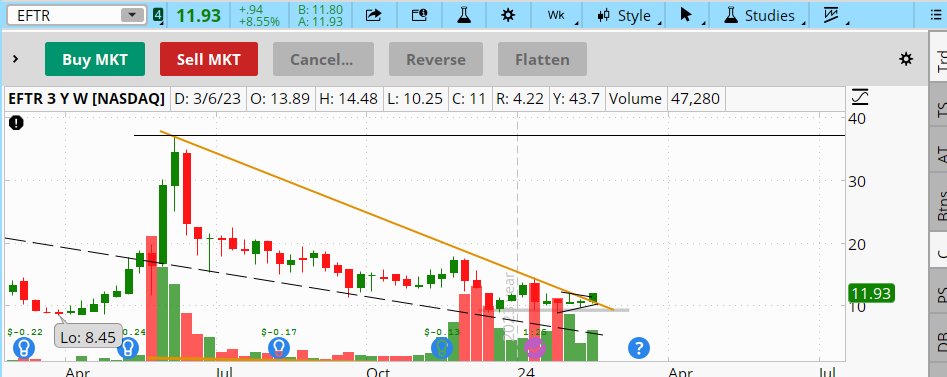The height and width of the screenshot is (377, 947).
Task: Click the EFTR 3 Y W [NASDAQ] title
Action: click(x=86, y=98)
